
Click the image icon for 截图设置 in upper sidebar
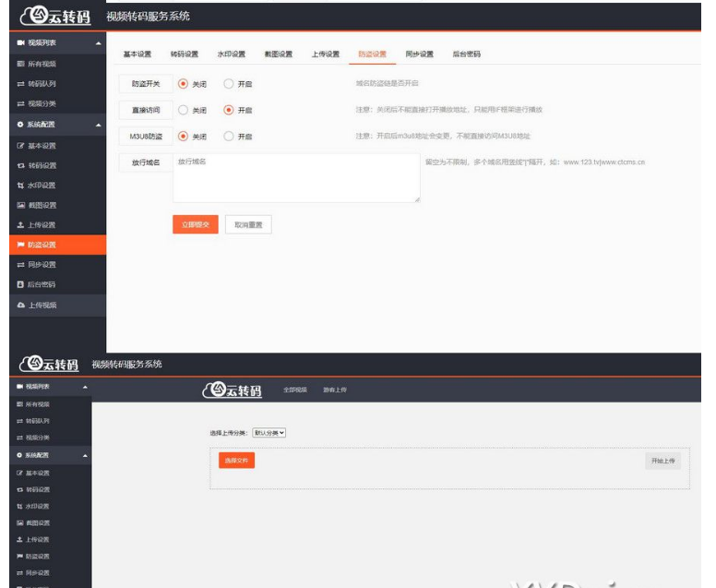coord(20,205)
